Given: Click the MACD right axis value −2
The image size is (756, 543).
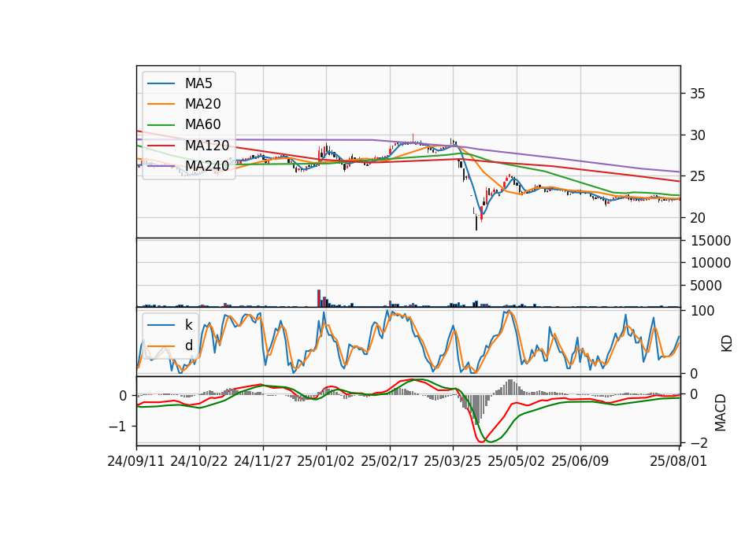Looking at the screenshot, I should tap(699, 443).
